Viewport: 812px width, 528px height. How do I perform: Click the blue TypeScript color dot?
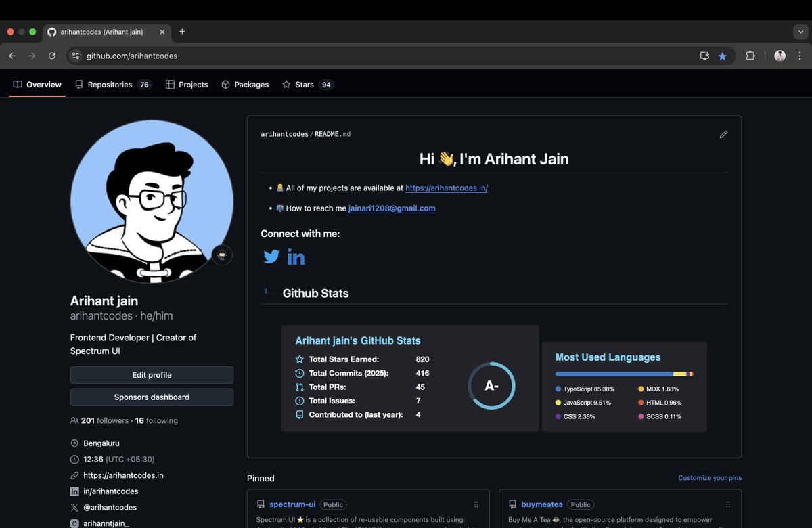tap(558, 389)
